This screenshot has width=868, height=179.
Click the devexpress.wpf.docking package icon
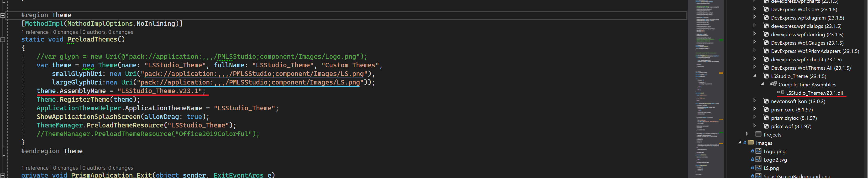click(x=766, y=34)
